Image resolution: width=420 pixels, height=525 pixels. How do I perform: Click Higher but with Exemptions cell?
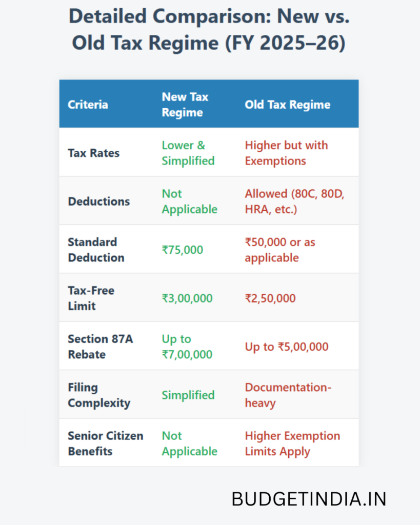286,153
